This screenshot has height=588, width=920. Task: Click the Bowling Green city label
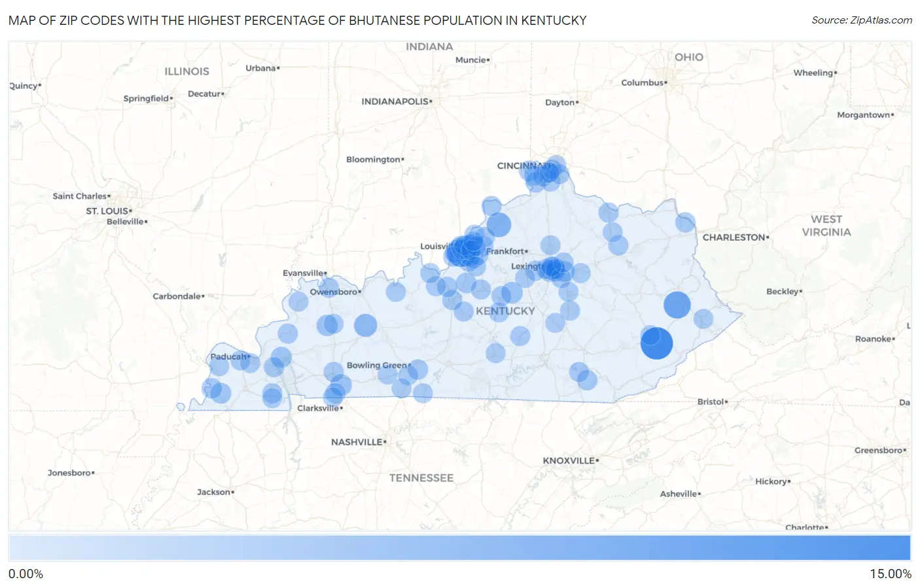click(x=377, y=366)
